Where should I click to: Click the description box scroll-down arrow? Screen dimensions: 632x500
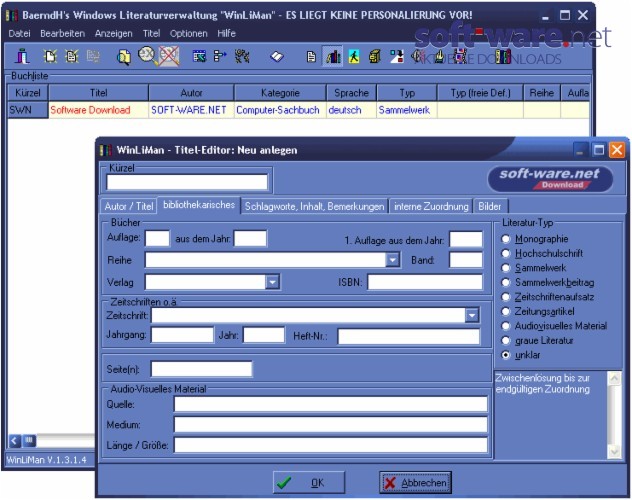(614, 451)
